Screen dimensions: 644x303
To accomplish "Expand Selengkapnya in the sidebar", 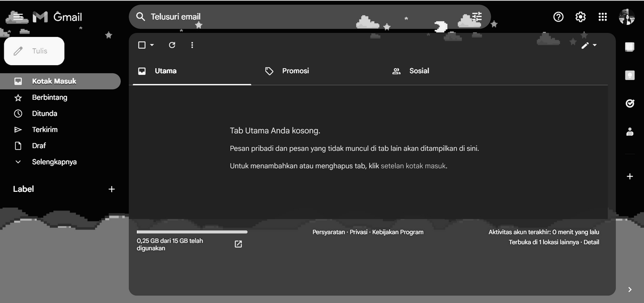I will tap(54, 162).
